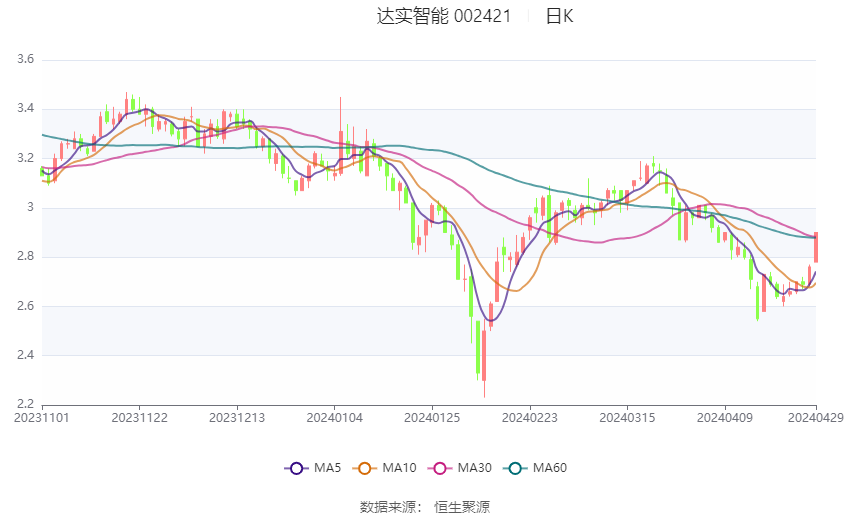The image size is (850, 517).
Task: Click the MA60 legend label text
Action: pyautogui.click(x=550, y=468)
